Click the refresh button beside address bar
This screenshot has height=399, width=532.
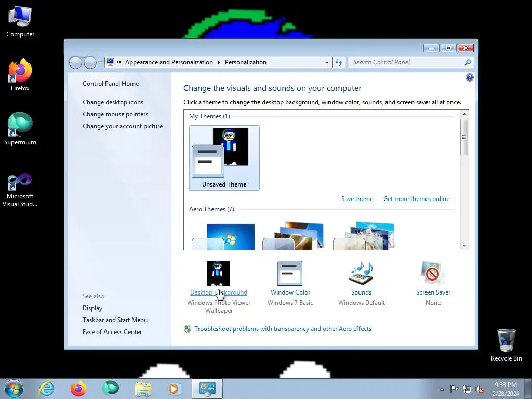[339, 62]
